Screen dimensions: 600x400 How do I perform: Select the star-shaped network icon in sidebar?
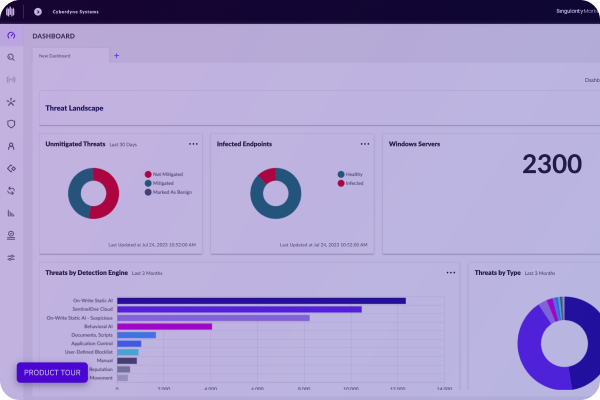click(x=11, y=102)
